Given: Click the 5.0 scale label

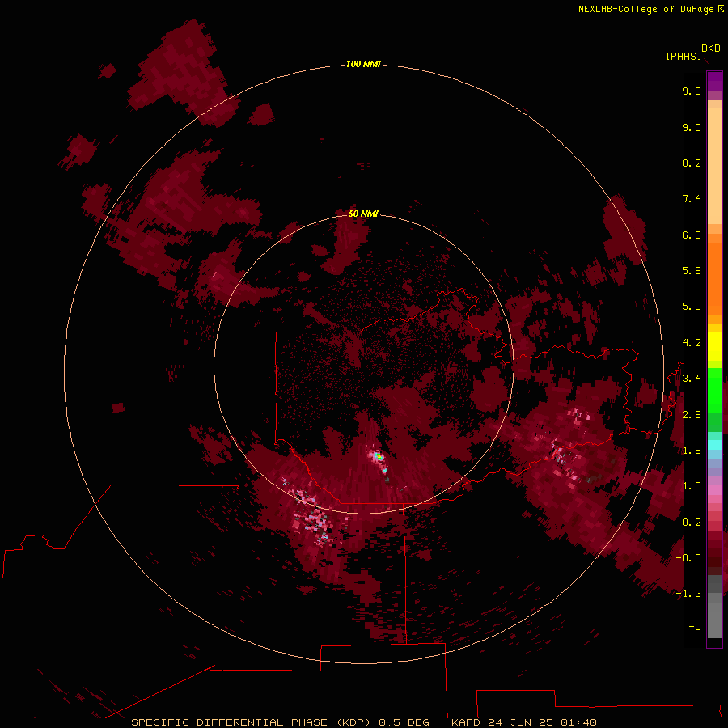Looking at the screenshot, I should point(692,307).
